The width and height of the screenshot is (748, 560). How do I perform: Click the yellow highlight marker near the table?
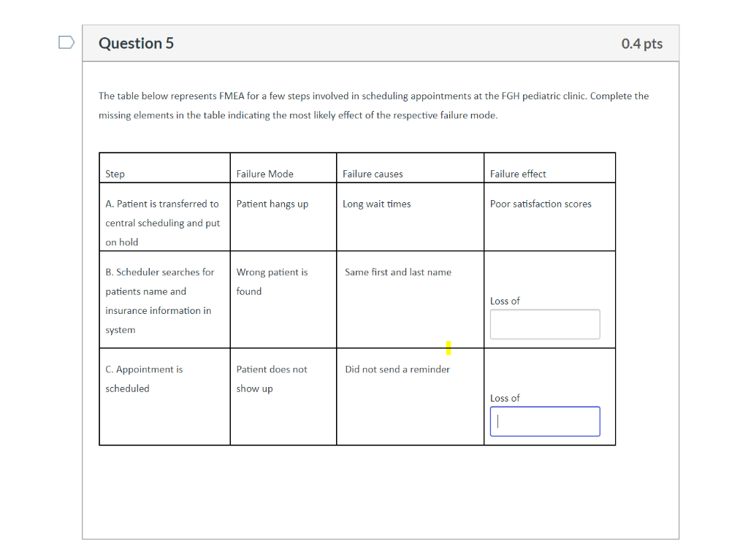tap(448, 348)
